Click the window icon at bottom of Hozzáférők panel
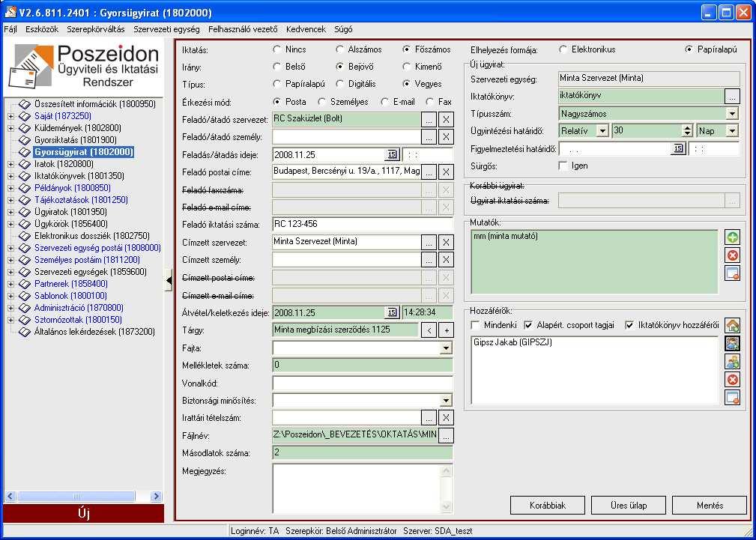 click(732, 398)
